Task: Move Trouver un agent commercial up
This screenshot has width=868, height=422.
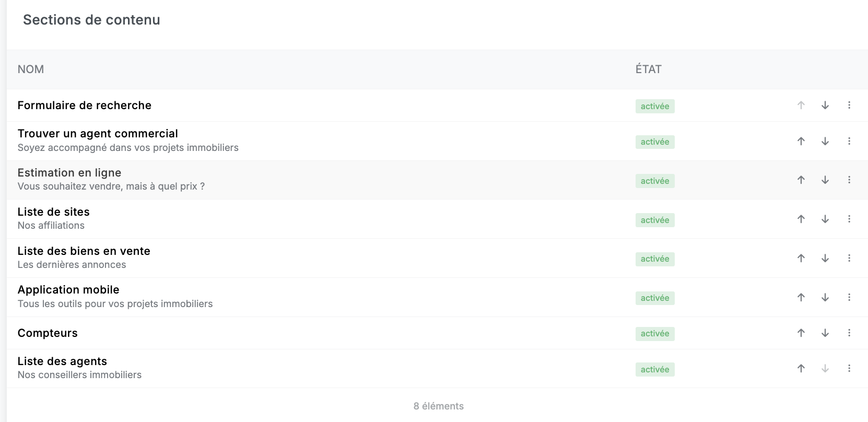Action: pos(801,141)
